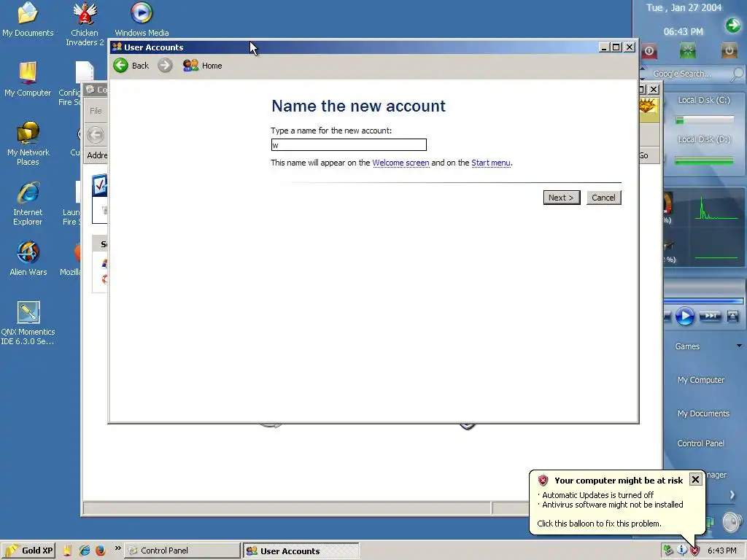Launch Alien Wars desktop game icon
The width and height of the screenshot is (747, 560).
(x=28, y=259)
